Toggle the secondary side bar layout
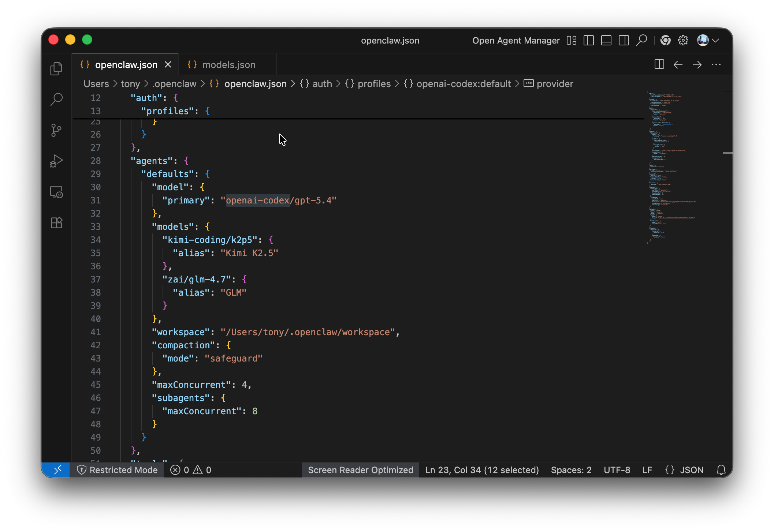Screen dimensions: 774x532 624,40
